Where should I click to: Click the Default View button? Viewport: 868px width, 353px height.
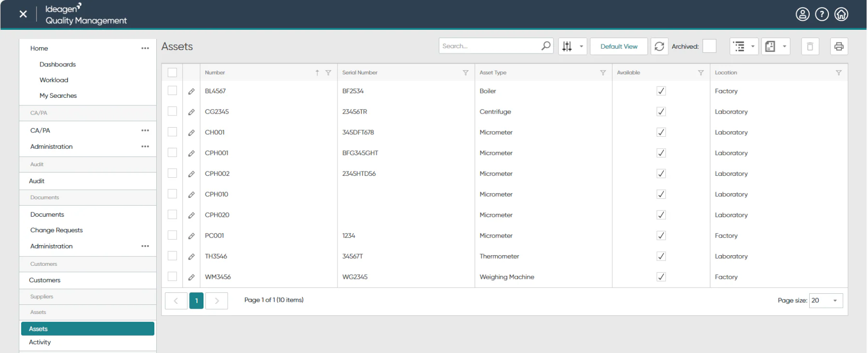pos(619,46)
